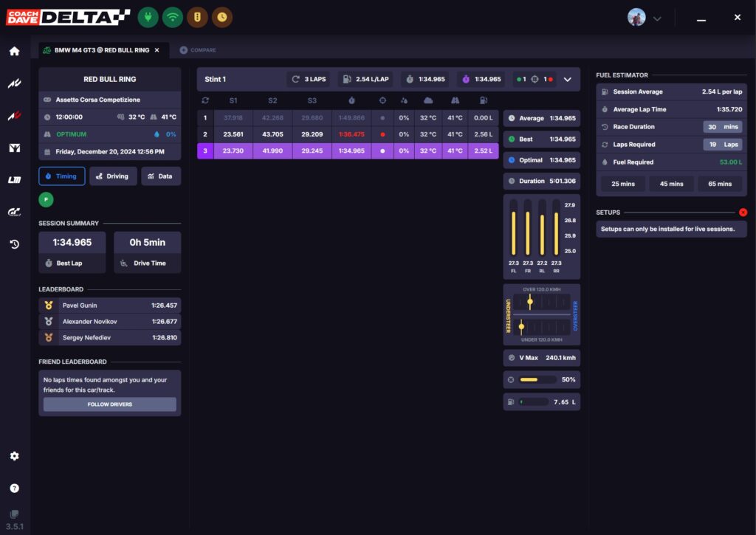
Task: Close the BMW M4 GT3 tab
Action: [157, 50]
